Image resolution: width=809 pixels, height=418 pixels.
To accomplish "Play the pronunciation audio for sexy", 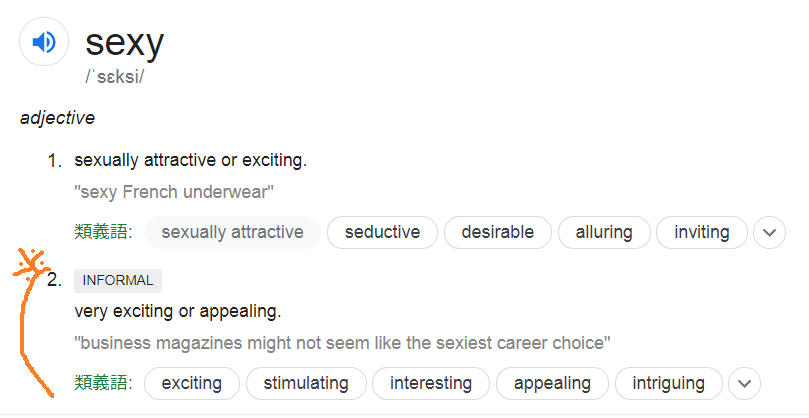I will pos(44,42).
